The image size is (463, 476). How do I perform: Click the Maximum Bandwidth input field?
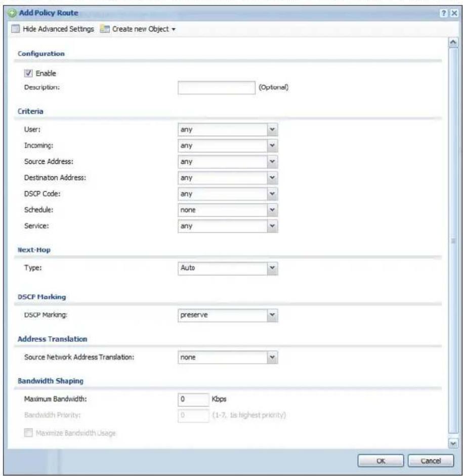193,399
